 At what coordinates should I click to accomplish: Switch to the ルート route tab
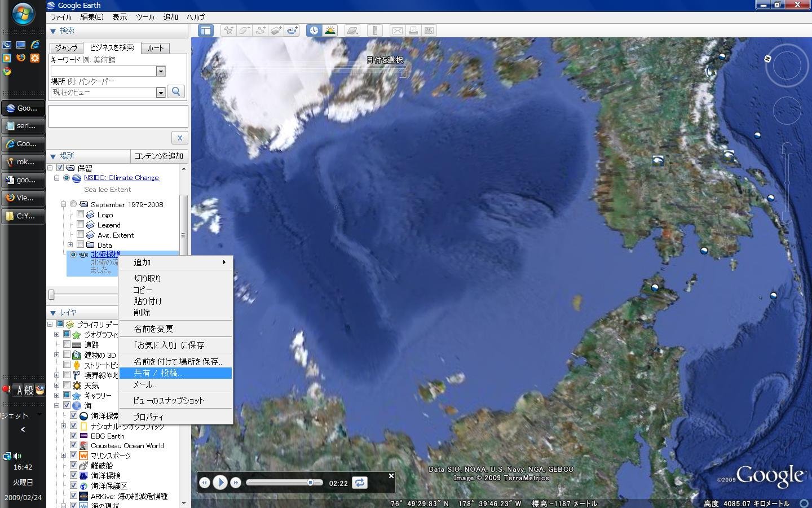[x=156, y=48]
